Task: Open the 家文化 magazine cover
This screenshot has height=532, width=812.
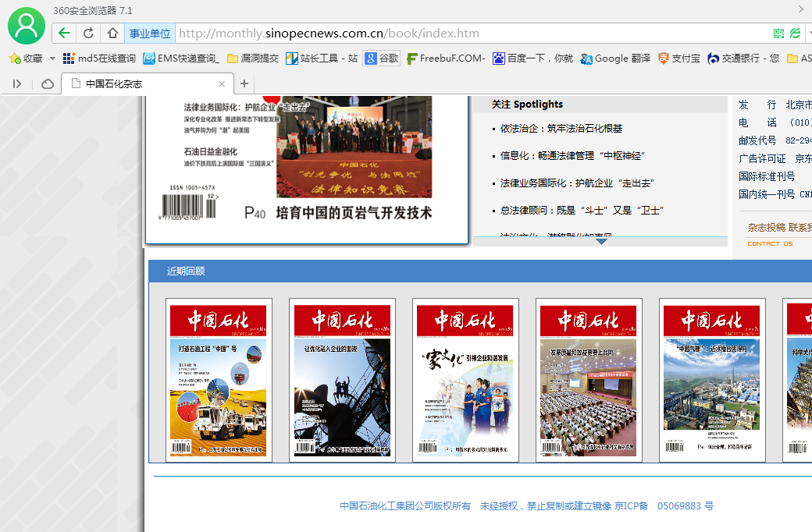Action: tap(465, 380)
